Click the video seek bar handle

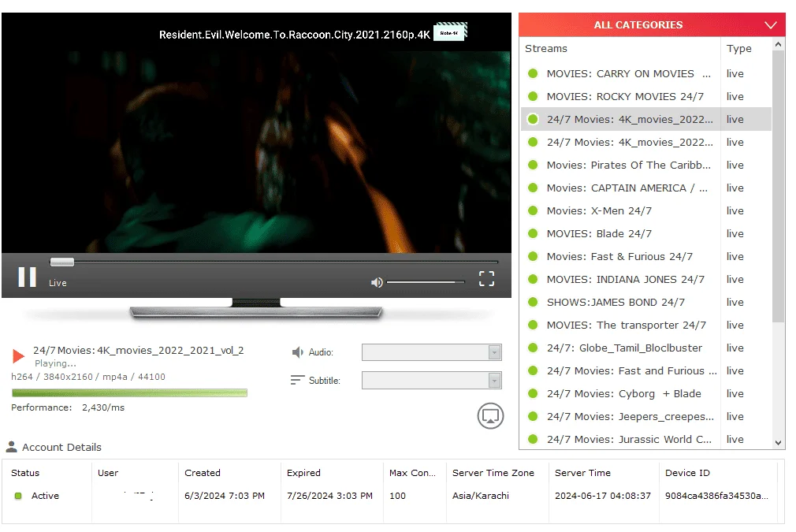click(x=62, y=262)
